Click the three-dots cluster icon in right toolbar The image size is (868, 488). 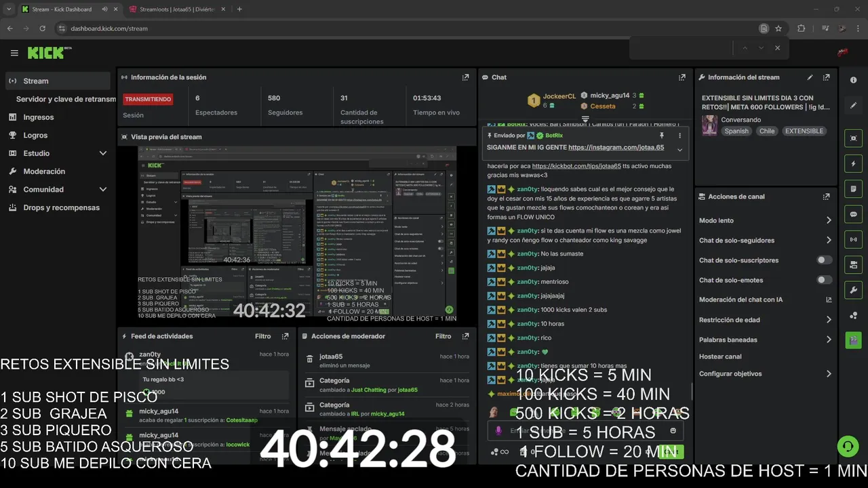(853, 315)
